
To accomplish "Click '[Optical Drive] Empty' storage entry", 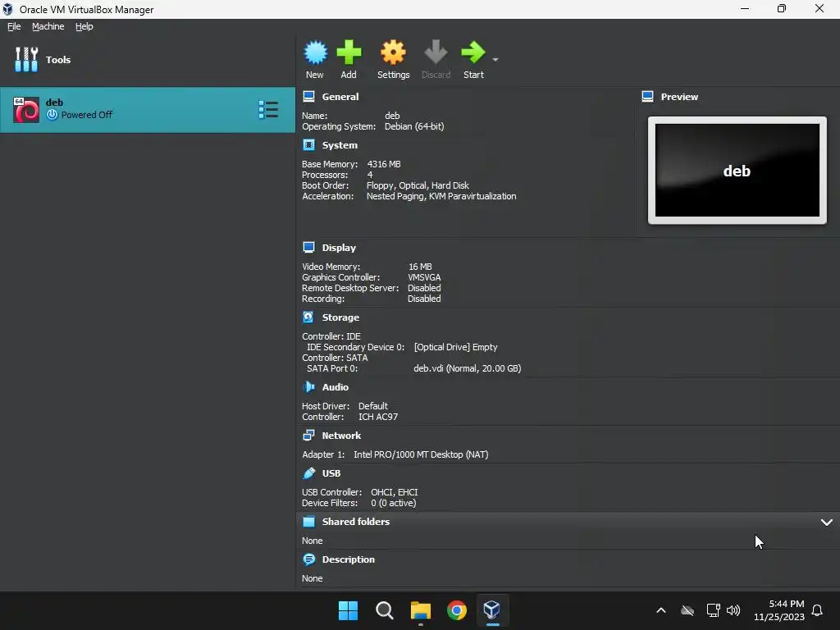I will [x=456, y=347].
